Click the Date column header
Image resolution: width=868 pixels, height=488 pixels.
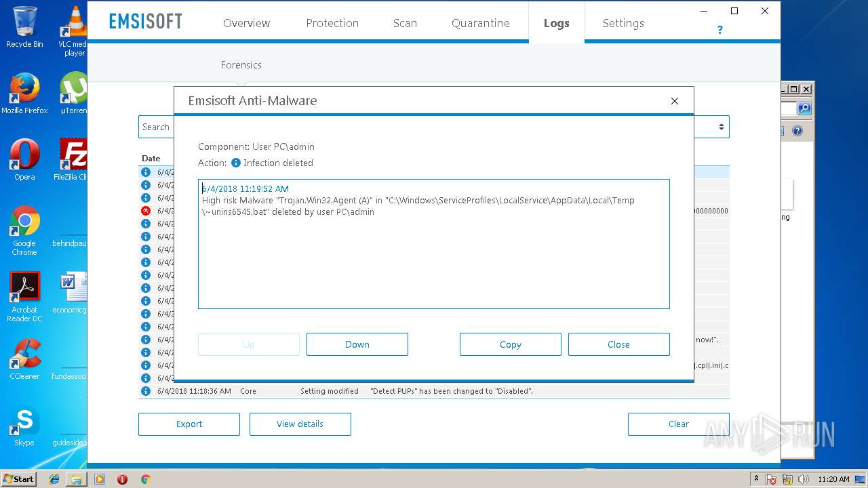pyautogui.click(x=151, y=159)
